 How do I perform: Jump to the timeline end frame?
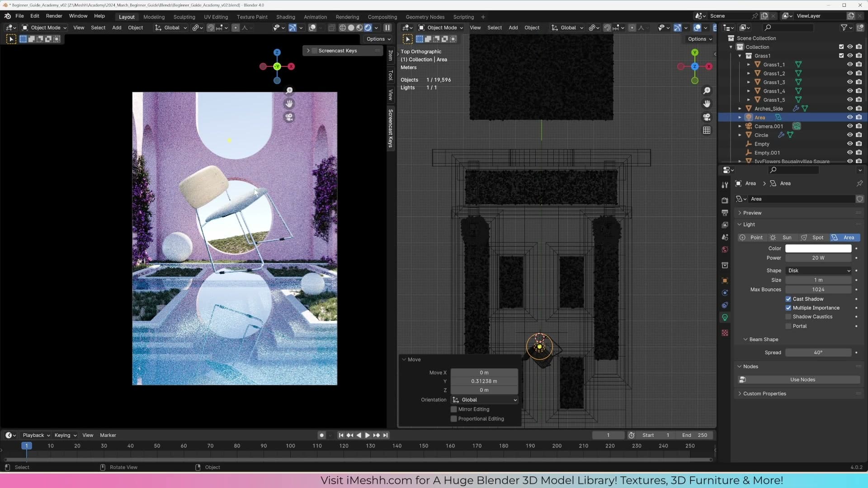click(x=385, y=435)
